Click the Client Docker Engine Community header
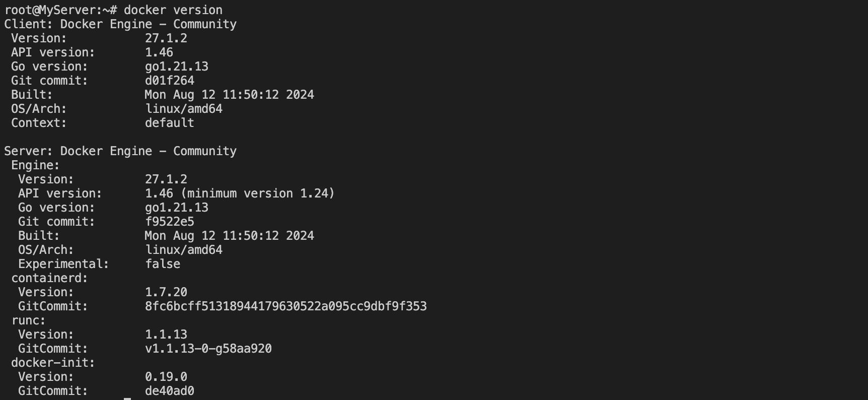 (120, 24)
